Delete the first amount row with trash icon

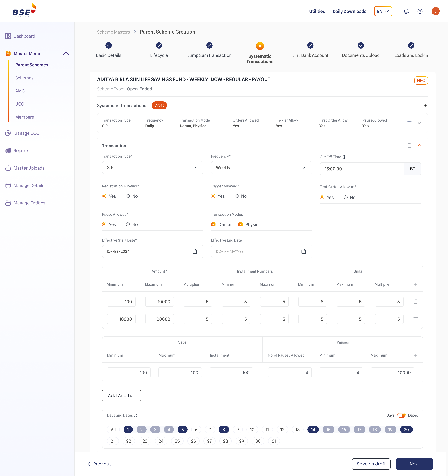point(415,302)
